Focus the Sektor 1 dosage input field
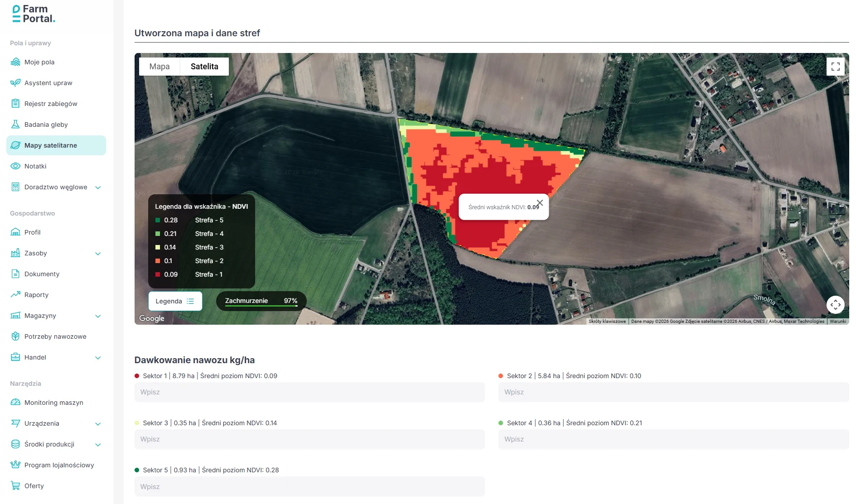Viewport: 856px width, 504px height. pos(310,392)
